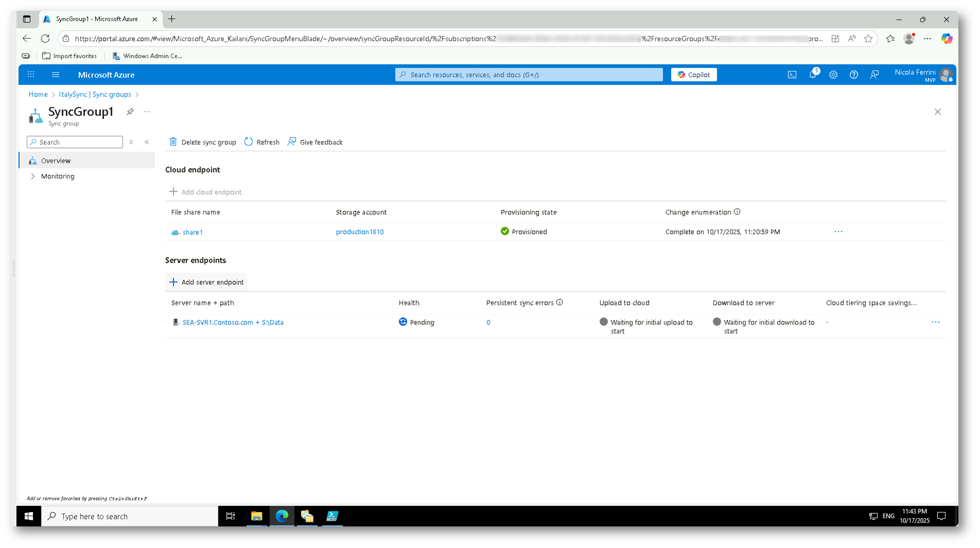Collapse the left navigation pane
This screenshot has width=980, height=548.
coord(147,142)
